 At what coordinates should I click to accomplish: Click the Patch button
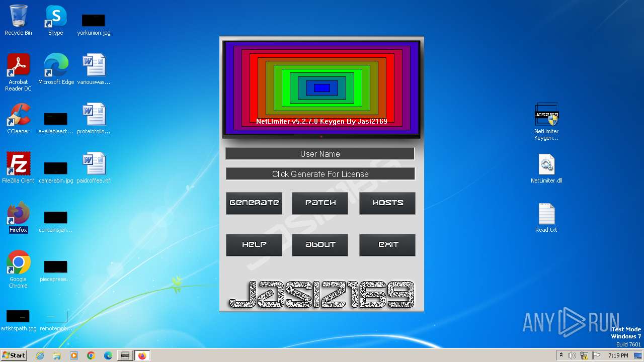(x=320, y=203)
